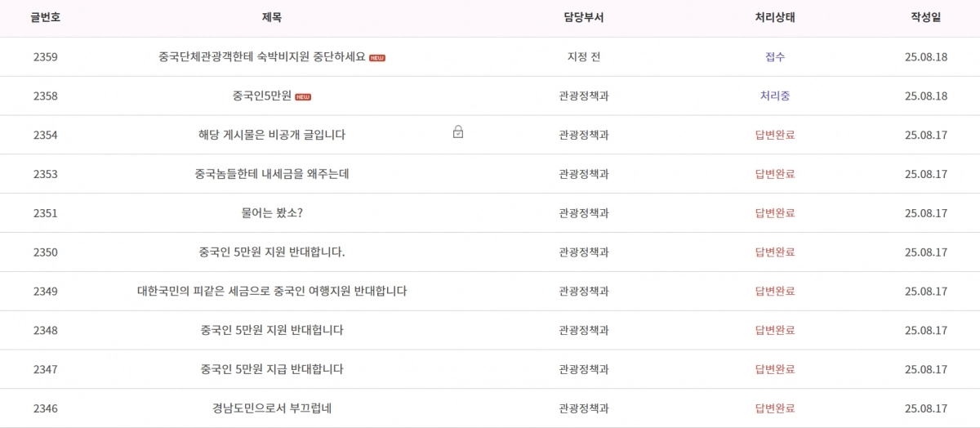The width and height of the screenshot is (980, 428).
Task: Click the 작성일 column header
Action: 926,18
